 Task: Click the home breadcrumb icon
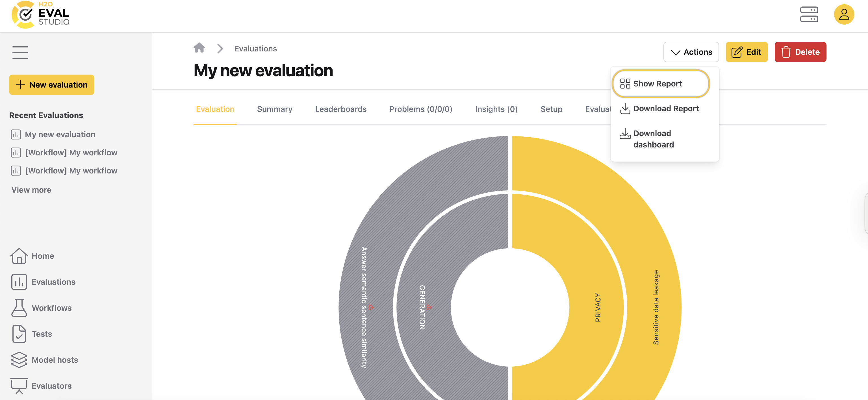(x=199, y=48)
